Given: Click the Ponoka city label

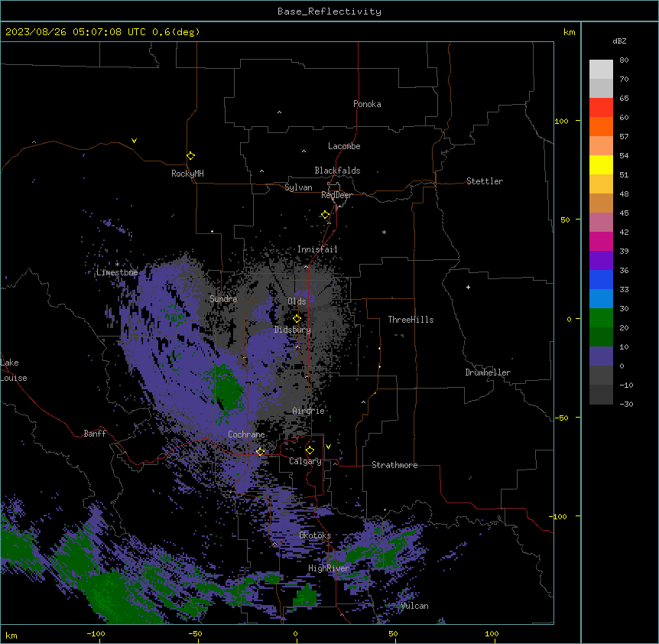Looking at the screenshot, I should pyautogui.click(x=367, y=104).
